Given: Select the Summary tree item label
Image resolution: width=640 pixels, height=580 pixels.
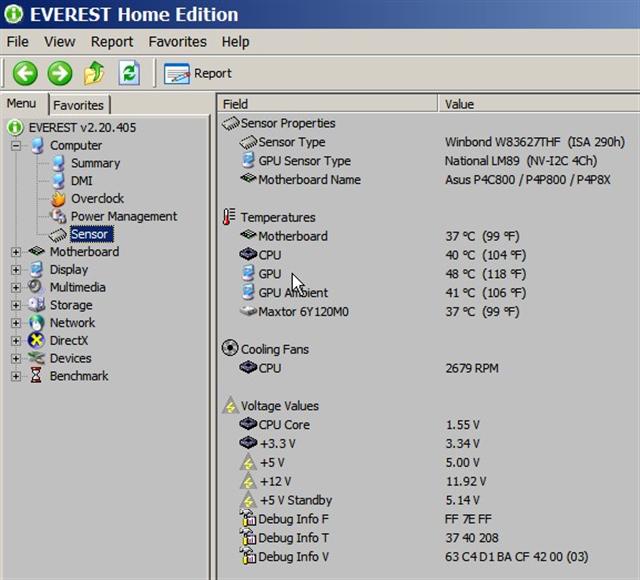Looking at the screenshot, I should click(96, 163).
